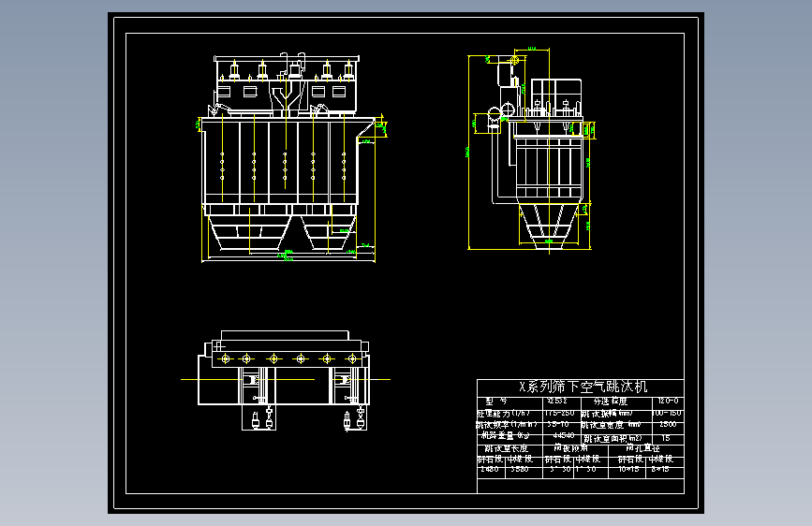The width and height of the screenshot is (812, 526).
Task: Select the 2480 length value
Action: (490, 469)
